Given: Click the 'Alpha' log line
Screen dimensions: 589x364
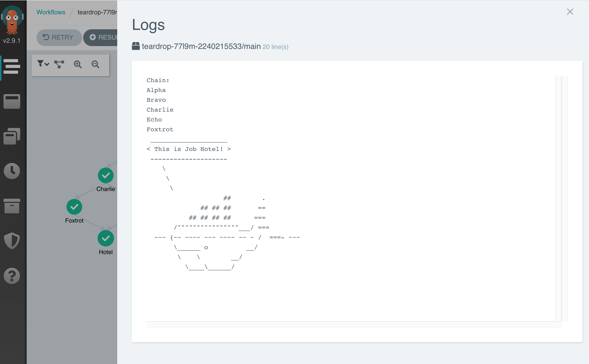Looking at the screenshot, I should pyautogui.click(x=156, y=90).
